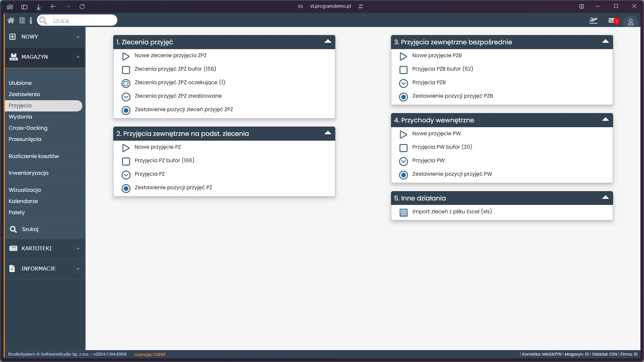
Task: Select Inwentaryzacja from the sidebar menu
Action: [28, 173]
